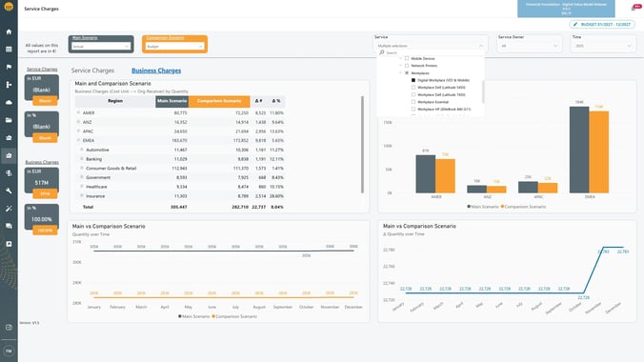Screen dimensions: 644x362
Task: Click the highlighted bank building sidebar icon
Action: (9, 155)
